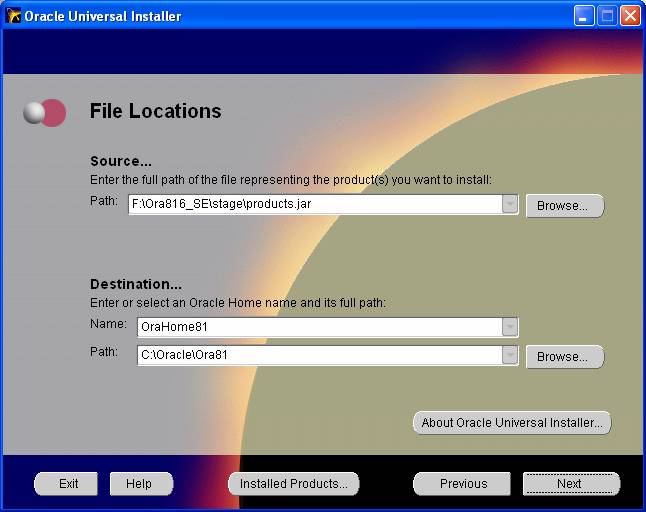The width and height of the screenshot is (646, 512).
Task: Close the Oracle Universal Installer window
Action: tap(630, 16)
